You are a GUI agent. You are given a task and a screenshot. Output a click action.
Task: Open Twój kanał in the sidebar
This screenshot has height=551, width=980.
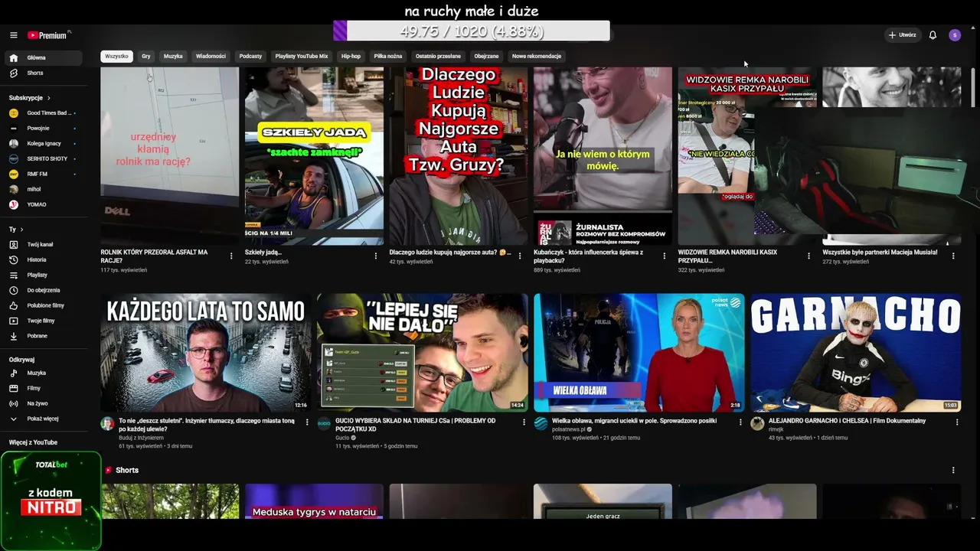pyautogui.click(x=44, y=245)
